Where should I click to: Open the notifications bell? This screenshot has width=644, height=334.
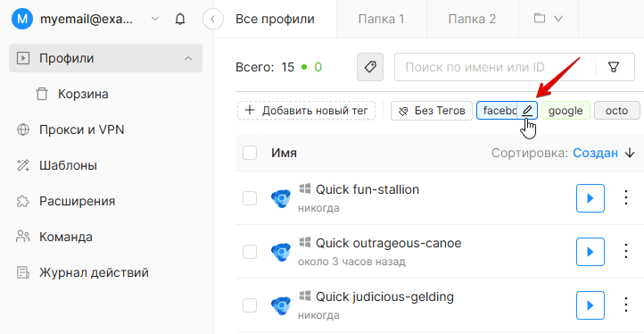[x=180, y=19]
